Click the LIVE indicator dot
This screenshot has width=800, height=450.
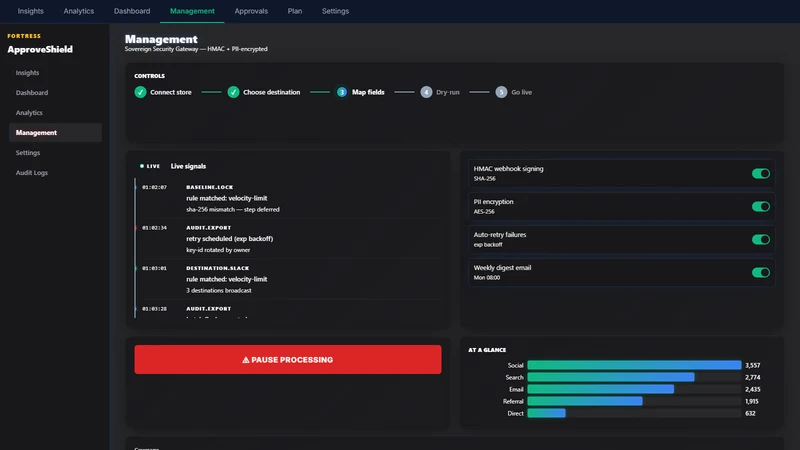coord(142,166)
